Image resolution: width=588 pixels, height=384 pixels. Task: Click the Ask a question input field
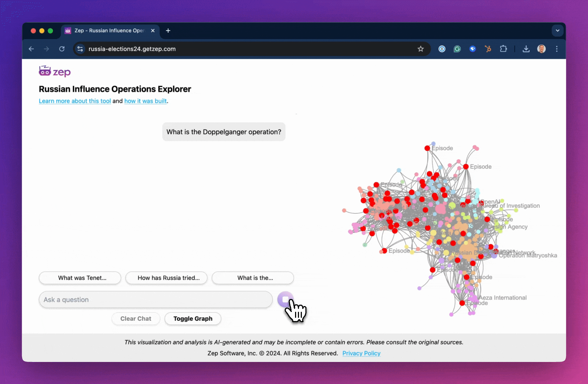point(156,300)
